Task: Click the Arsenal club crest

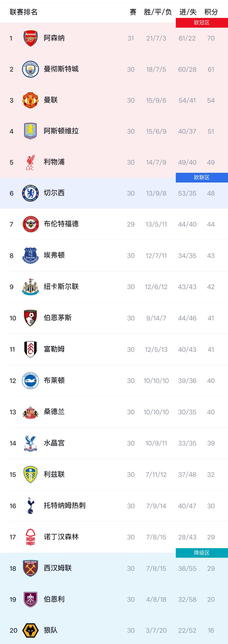Action: pos(30,38)
